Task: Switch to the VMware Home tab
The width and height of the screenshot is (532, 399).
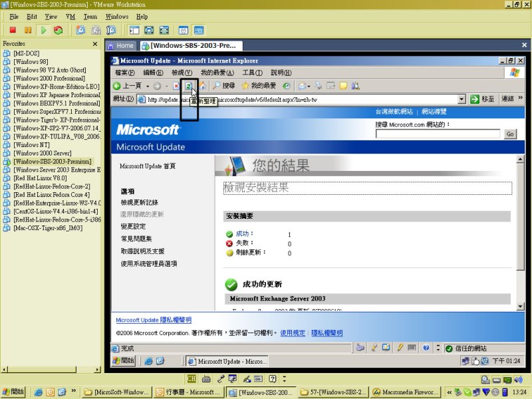Action: coord(121,45)
